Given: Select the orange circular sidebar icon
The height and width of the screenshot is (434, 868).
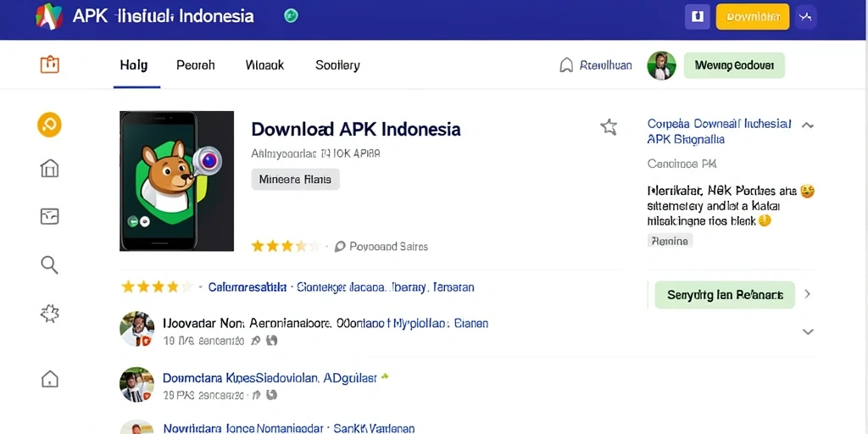Looking at the screenshot, I should pos(49,125).
